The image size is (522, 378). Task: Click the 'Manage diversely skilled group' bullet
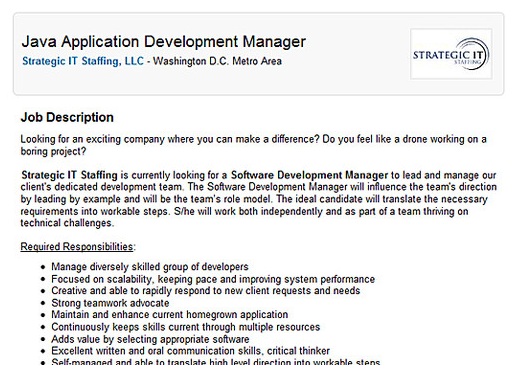coord(150,267)
